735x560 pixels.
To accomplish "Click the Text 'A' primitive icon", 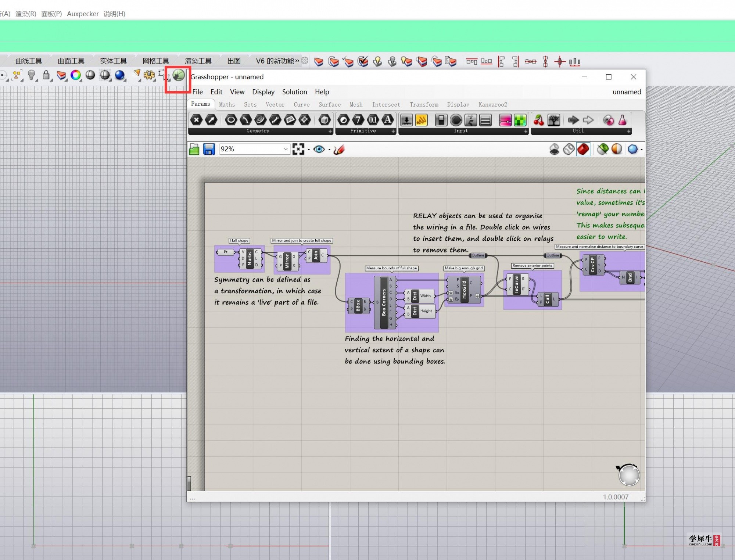I will pyautogui.click(x=388, y=120).
